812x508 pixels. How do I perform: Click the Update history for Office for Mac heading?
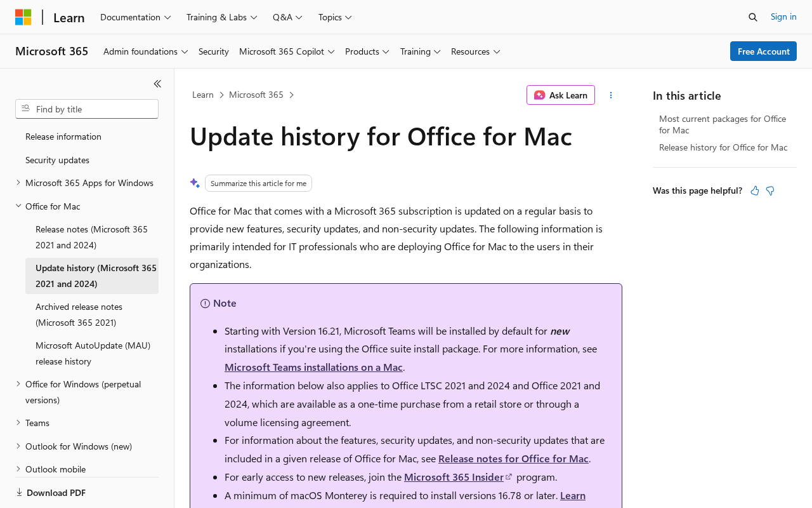tap(381, 136)
